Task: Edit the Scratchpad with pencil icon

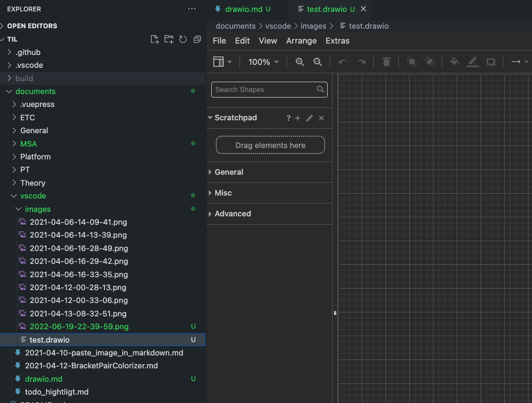Action: click(309, 118)
